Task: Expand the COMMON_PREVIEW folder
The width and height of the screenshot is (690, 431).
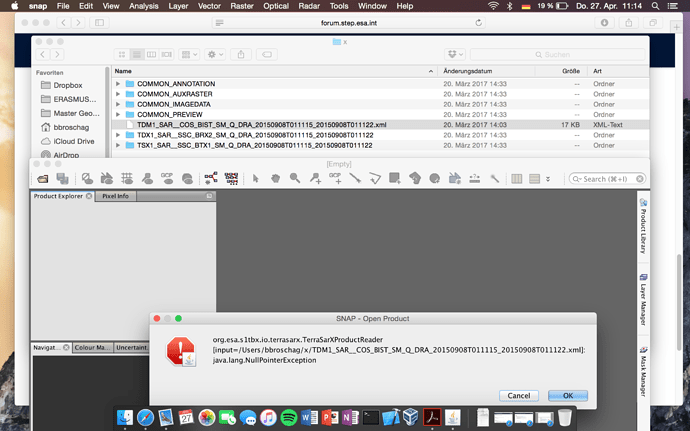Action: coord(118,114)
